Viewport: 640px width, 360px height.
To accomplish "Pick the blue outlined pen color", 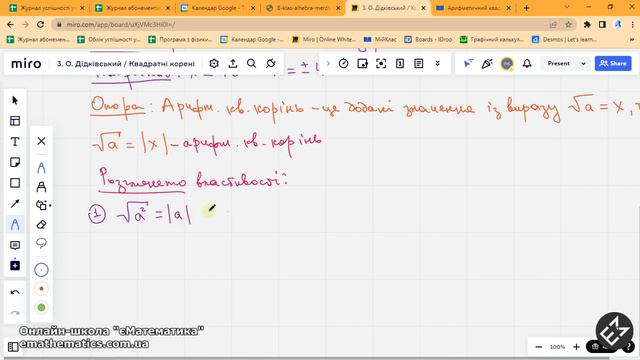I will click(41, 270).
